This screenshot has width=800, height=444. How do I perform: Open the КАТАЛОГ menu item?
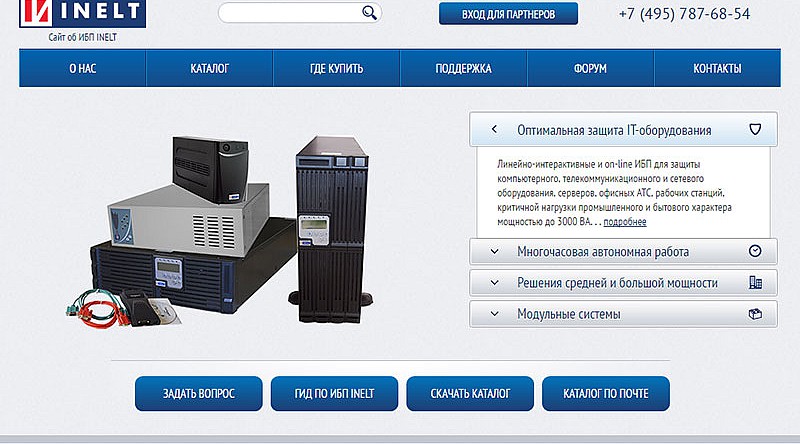point(210,69)
